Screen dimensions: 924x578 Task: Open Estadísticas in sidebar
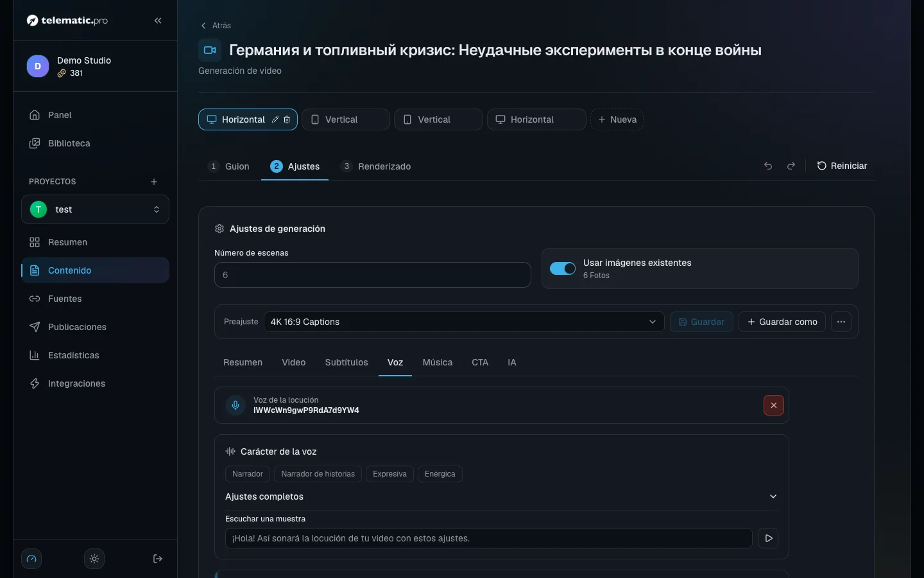pos(95,355)
